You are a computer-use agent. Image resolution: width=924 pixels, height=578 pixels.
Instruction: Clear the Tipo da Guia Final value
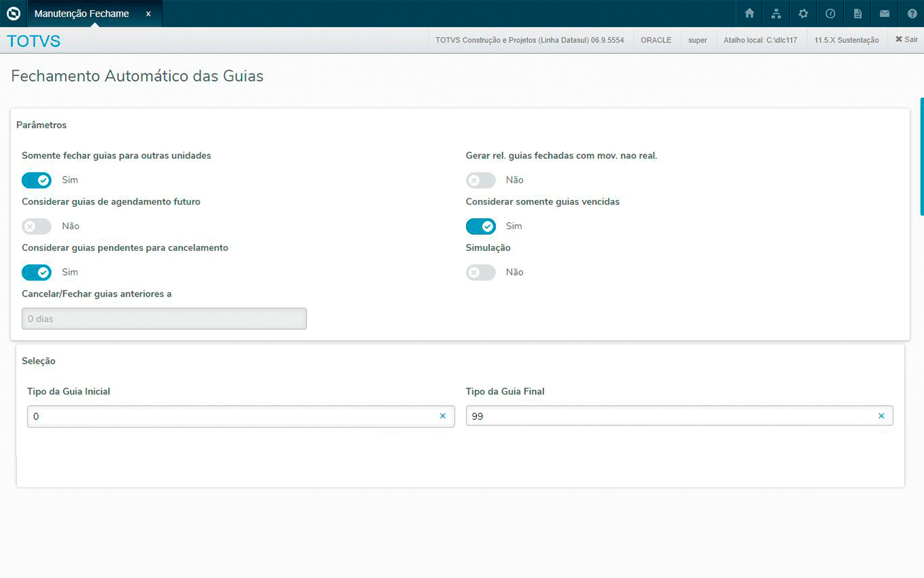(x=881, y=416)
